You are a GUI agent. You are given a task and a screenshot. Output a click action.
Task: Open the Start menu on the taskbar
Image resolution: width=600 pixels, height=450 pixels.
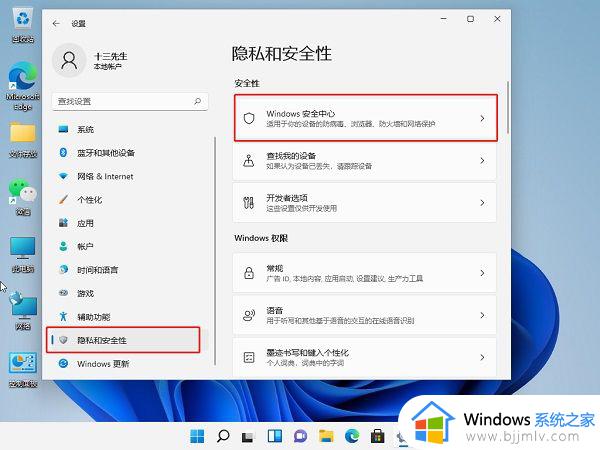click(x=198, y=436)
